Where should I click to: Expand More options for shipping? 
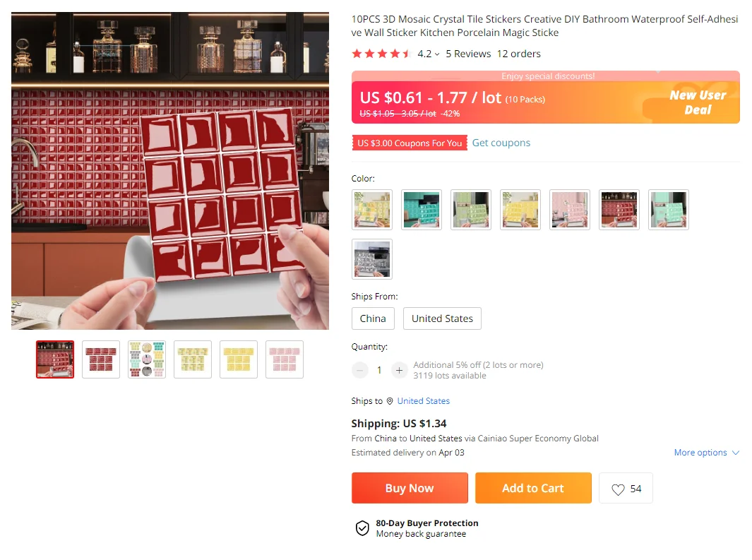point(706,453)
